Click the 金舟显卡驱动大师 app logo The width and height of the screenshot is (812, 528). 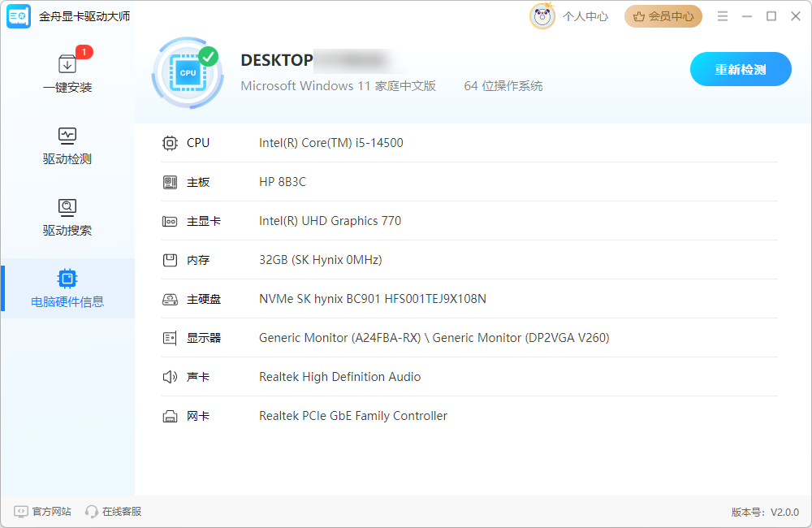19,16
